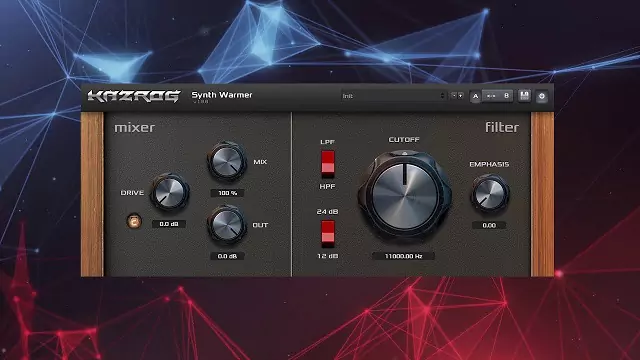Open the Init preset dropdown
Viewport: 640px width, 360px height.
point(393,96)
